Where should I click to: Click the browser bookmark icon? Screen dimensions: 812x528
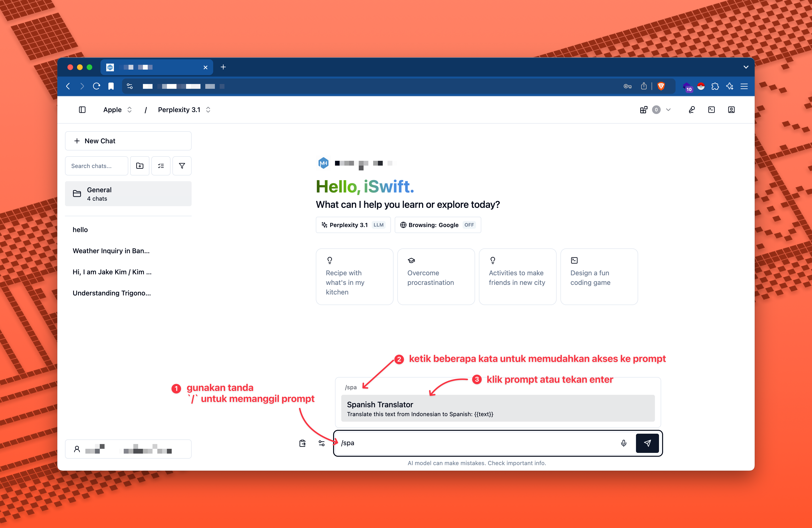click(x=111, y=86)
